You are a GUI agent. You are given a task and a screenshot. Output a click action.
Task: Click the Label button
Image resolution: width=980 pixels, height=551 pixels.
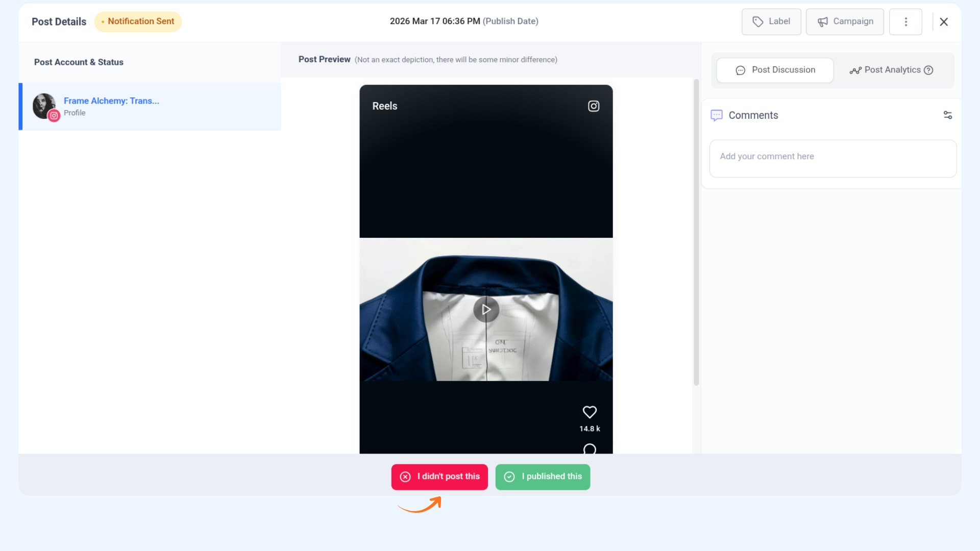(x=771, y=22)
